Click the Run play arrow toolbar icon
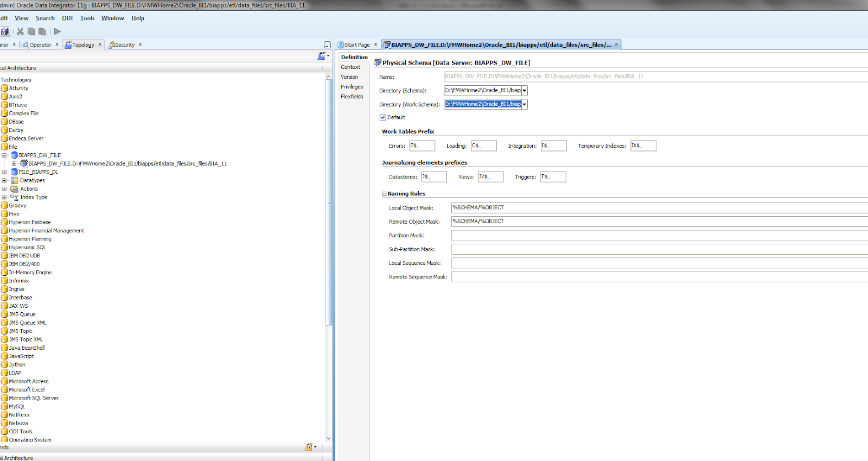 coord(58,31)
